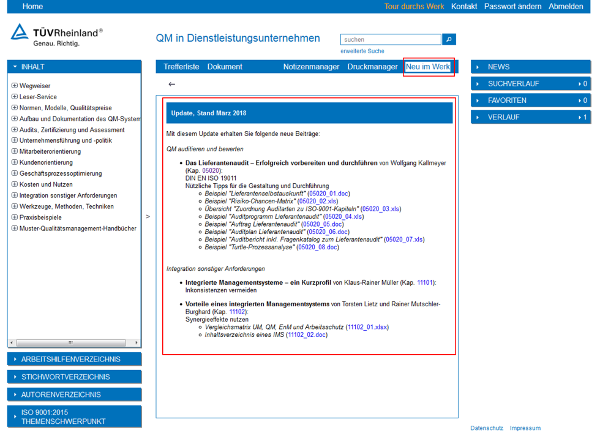Expand the SUCHVERLAUF panel
Image resolution: width=600 pixels, height=434 pixels.
pyautogui.click(x=531, y=83)
